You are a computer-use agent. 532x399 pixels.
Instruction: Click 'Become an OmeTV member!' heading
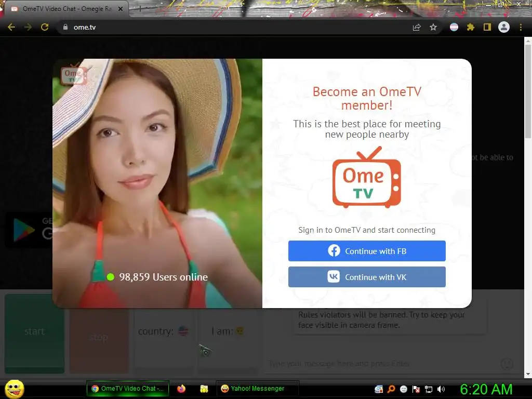pyautogui.click(x=367, y=98)
